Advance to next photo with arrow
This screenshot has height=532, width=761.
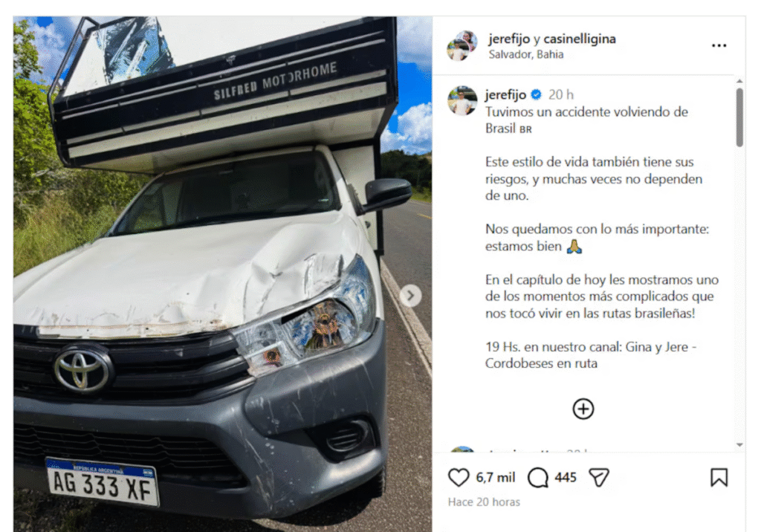pyautogui.click(x=410, y=295)
